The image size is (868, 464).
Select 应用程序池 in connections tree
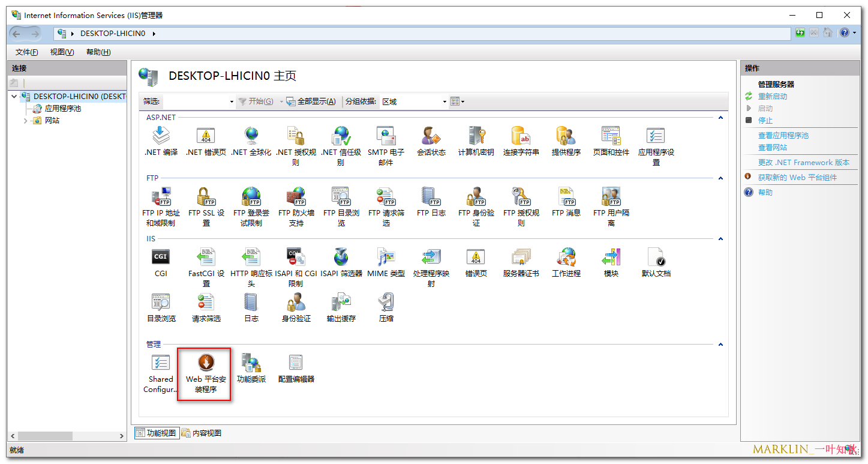[x=63, y=109]
